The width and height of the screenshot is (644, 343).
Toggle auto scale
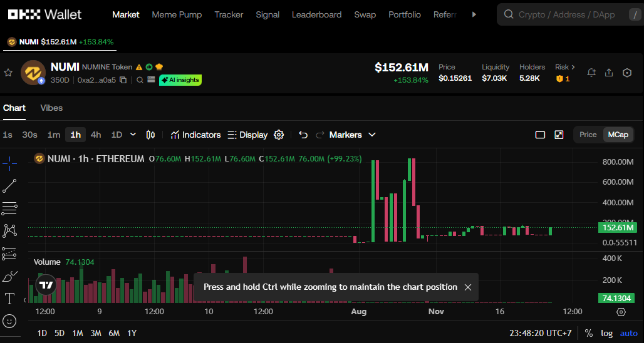(x=629, y=333)
